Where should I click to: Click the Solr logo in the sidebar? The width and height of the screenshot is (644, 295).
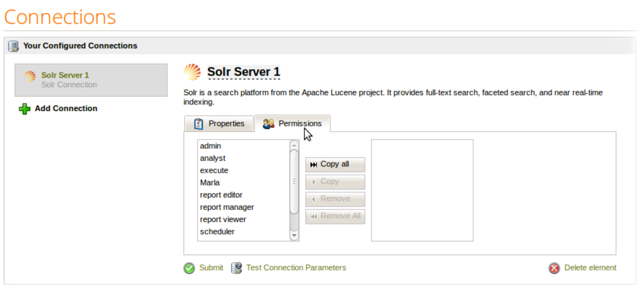coord(30,76)
